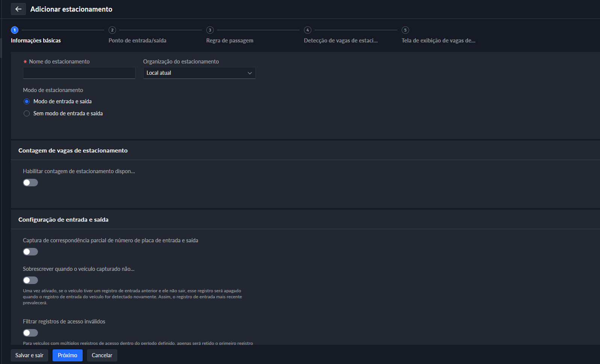
Task: Click step 5 circle icon
Action: pyautogui.click(x=405, y=30)
